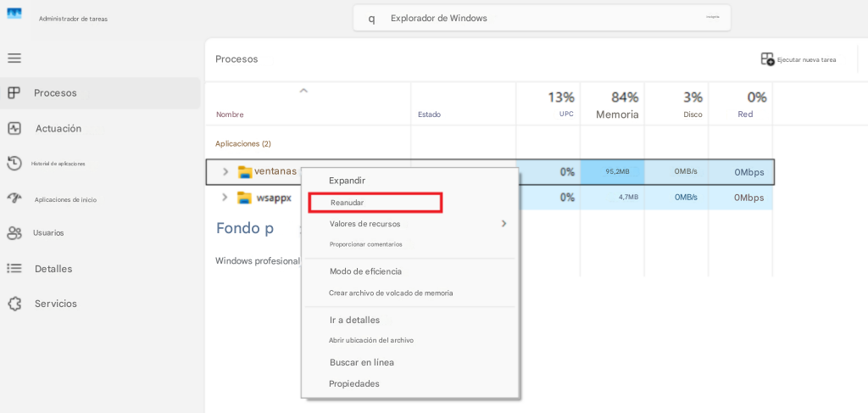Click ventanas network value 0Mbps
Screen dimensions: 868x413
tap(749, 172)
